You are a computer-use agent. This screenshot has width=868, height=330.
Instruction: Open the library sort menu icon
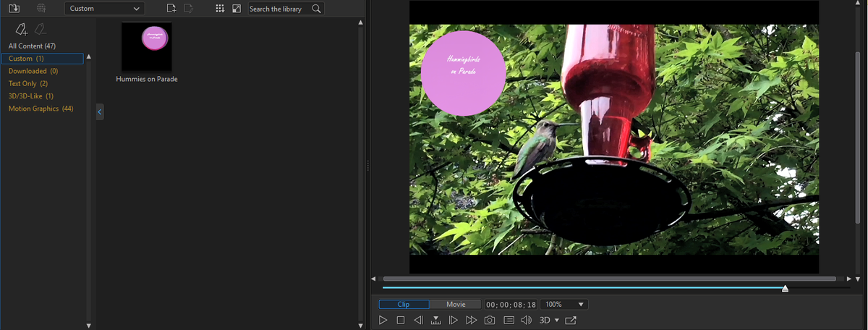tap(220, 9)
